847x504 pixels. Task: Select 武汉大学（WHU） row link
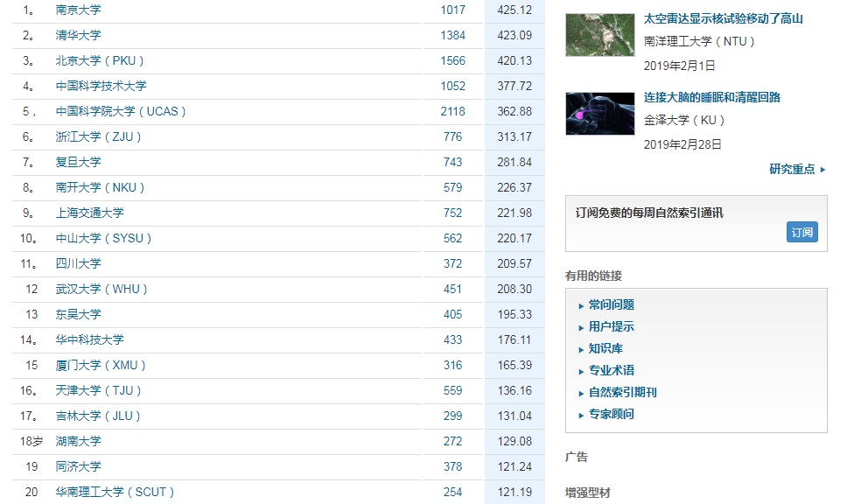click(x=101, y=289)
